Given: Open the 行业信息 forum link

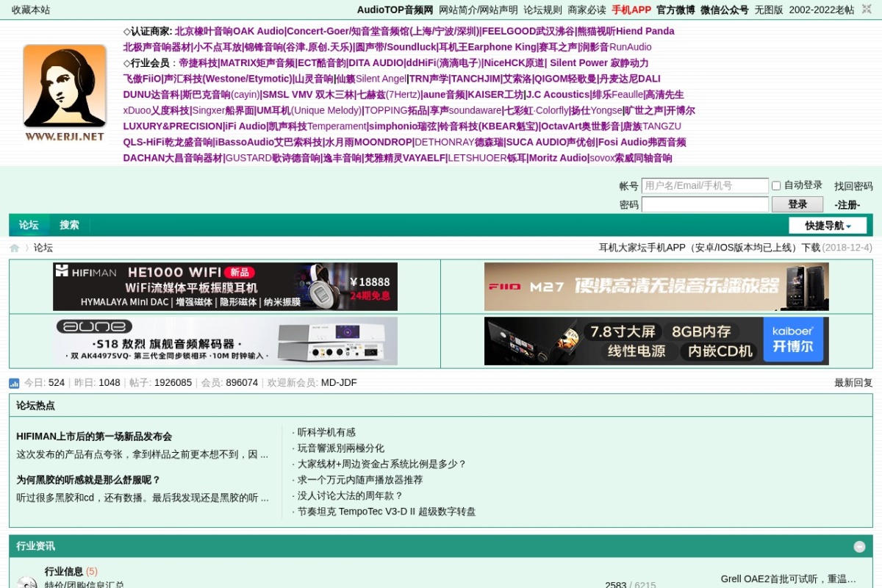Looking at the screenshot, I should [x=64, y=571].
